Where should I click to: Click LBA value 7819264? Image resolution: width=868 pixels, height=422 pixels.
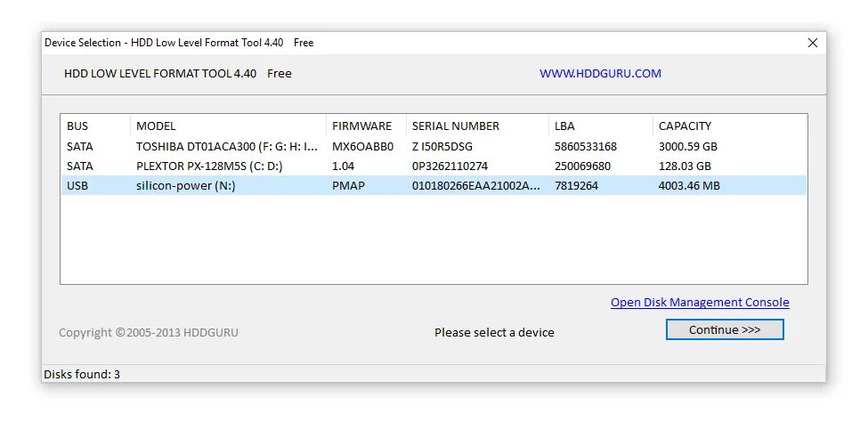pyautogui.click(x=576, y=185)
